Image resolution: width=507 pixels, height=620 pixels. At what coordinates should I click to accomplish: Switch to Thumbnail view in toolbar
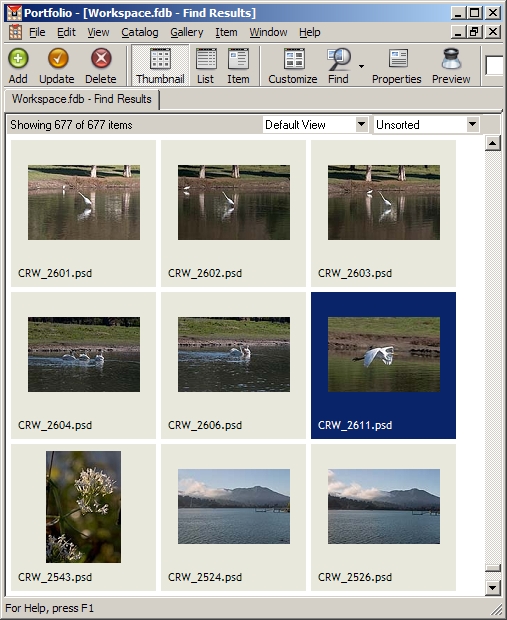click(160, 66)
